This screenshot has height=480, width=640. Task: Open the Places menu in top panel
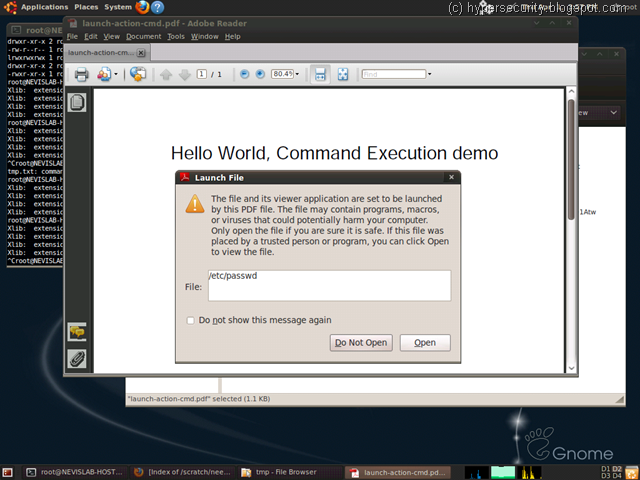86,7
